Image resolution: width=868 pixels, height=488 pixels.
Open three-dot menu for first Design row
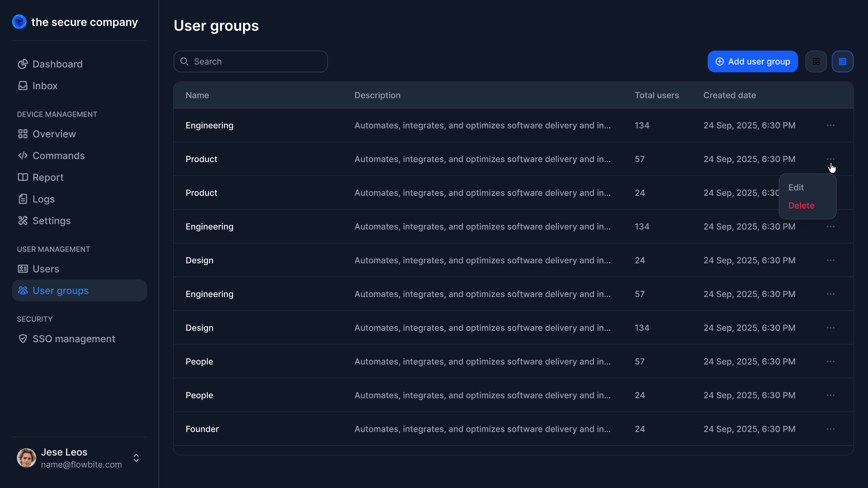pyautogui.click(x=830, y=260)
